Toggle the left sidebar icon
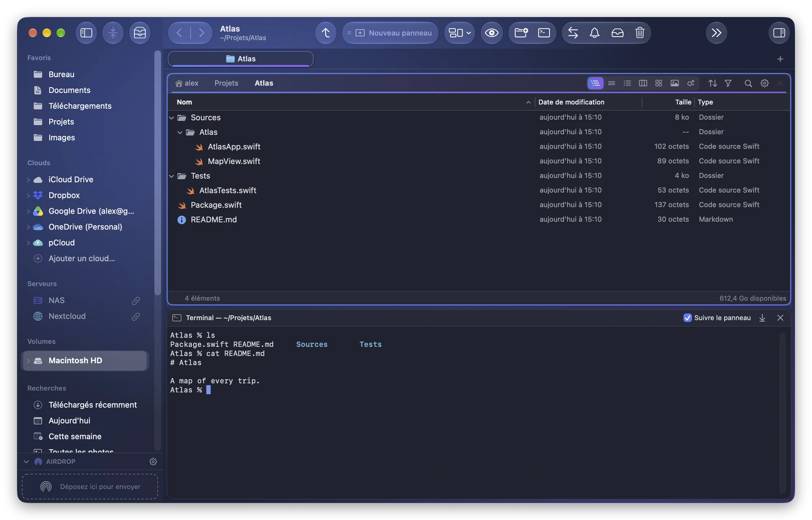This screenshot has height=520, width=812. click(x=86, y=33)
